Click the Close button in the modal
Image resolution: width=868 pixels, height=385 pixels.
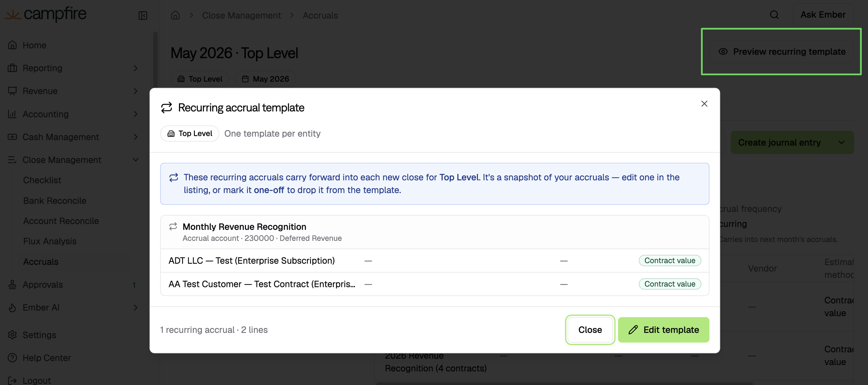[x=590, y=330]
